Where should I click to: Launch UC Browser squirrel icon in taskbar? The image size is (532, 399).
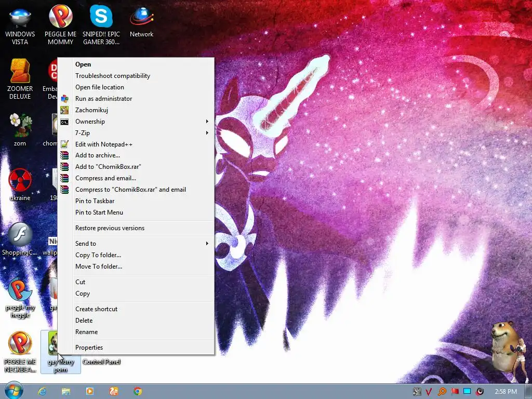(x=113, y=391)
